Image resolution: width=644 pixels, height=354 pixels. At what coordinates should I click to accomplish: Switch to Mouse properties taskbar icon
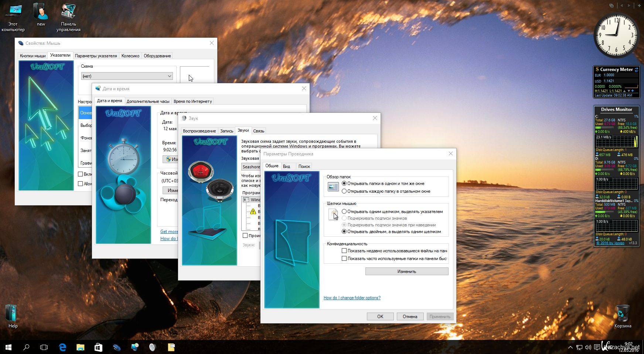click(x=116, y=347)
